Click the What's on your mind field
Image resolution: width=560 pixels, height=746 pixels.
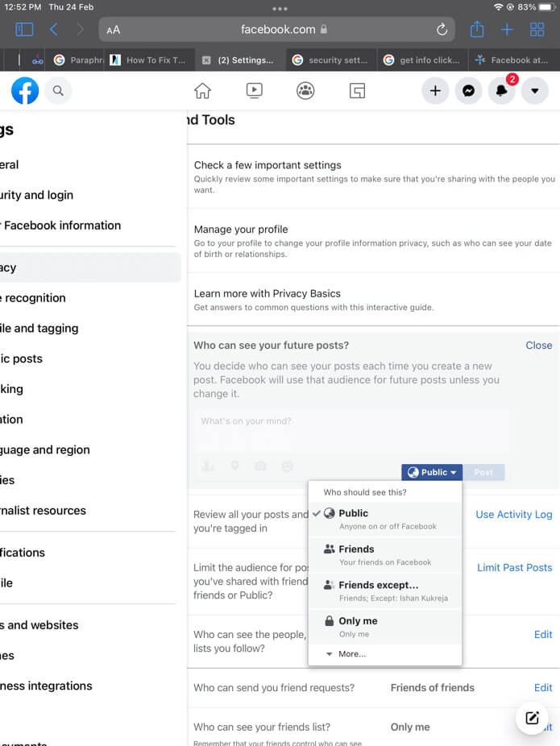(351, 429)
